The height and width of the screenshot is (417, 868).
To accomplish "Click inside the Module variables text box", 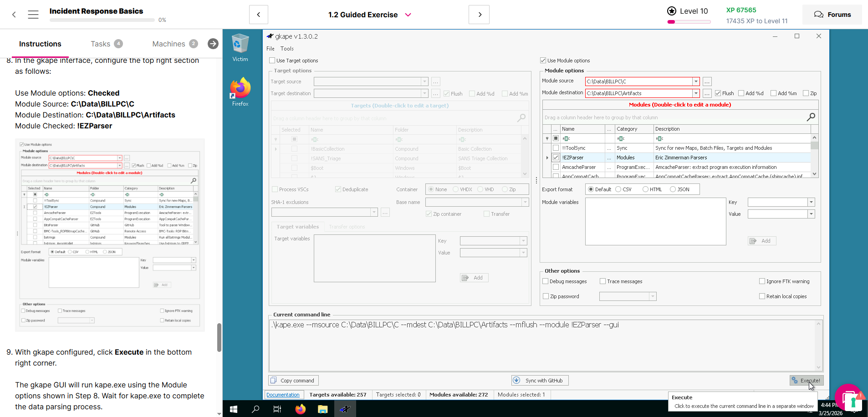I will [655, 221].
